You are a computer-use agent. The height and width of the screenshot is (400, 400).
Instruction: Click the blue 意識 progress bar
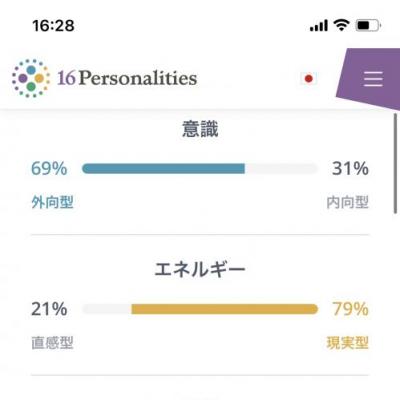coord(199,169)
